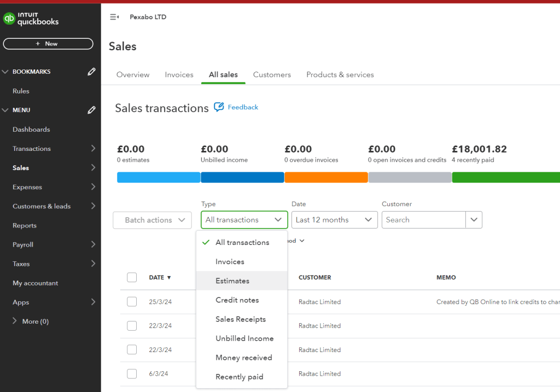Switch to the Customers tab

click(272, 74)
